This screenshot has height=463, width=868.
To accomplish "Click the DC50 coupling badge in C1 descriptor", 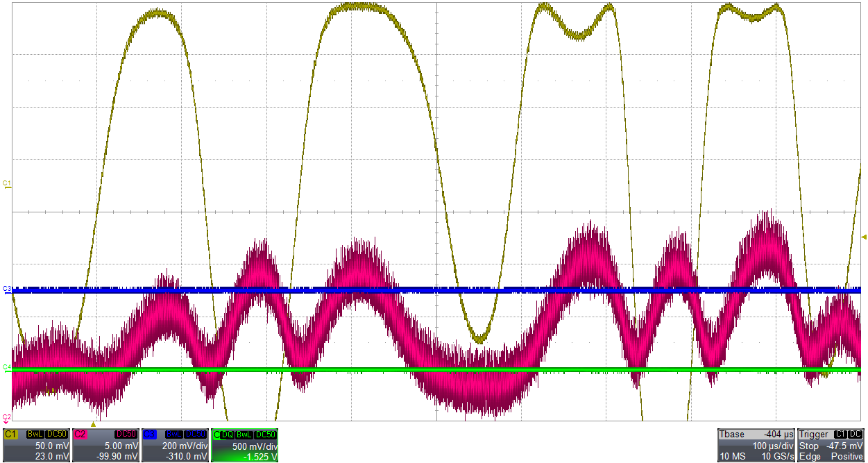I will tap(57, 434).
